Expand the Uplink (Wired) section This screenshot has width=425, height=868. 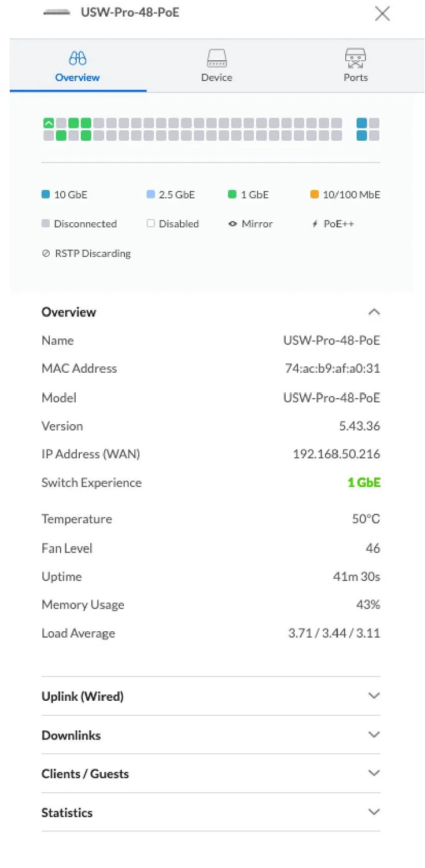[x=374, y=696]
